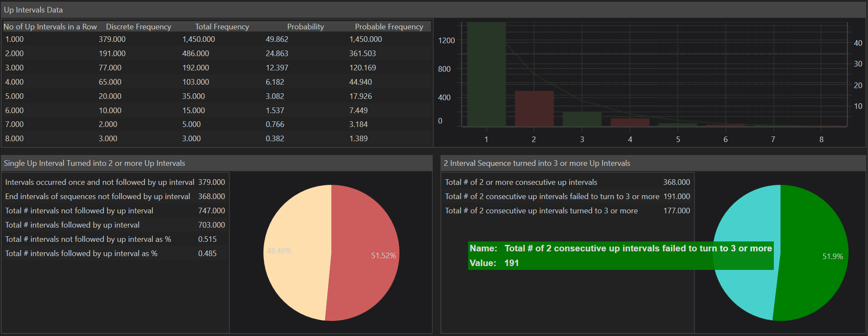
Task: Click the Probable Frequency column header
Action: (389, 27)
